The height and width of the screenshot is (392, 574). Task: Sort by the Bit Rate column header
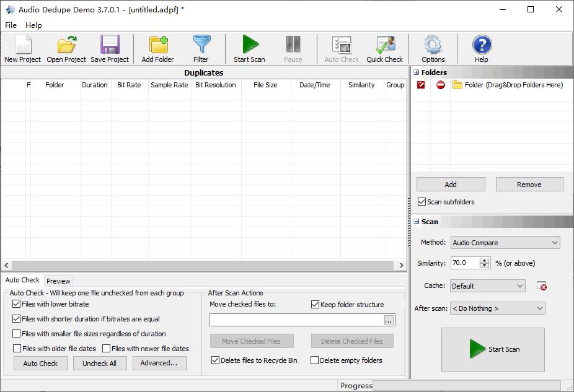(129, 85)
